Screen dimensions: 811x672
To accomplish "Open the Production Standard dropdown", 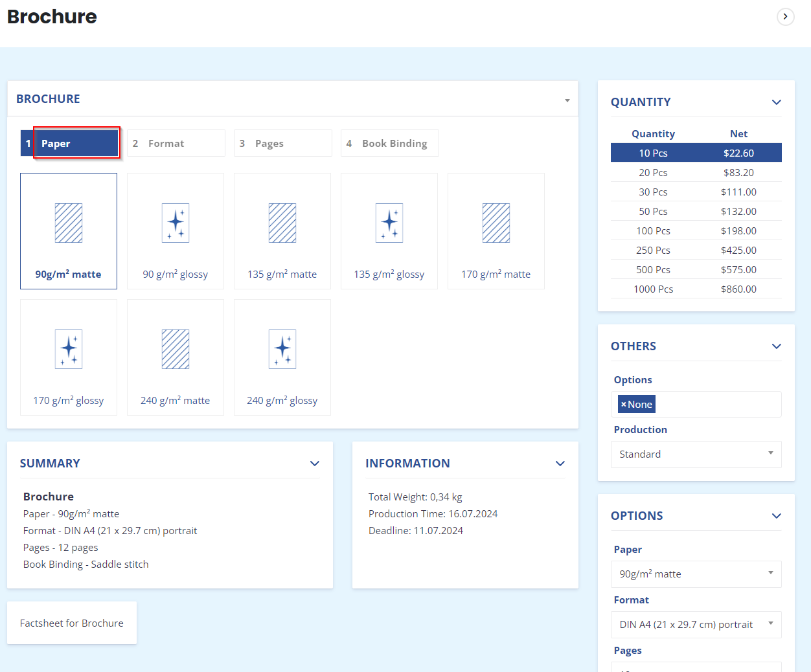I will (x=696, y=454).
